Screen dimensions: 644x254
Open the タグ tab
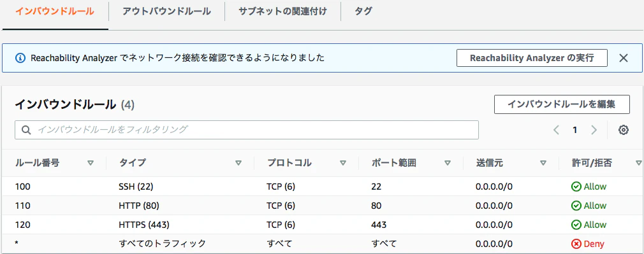click(363, 11)
